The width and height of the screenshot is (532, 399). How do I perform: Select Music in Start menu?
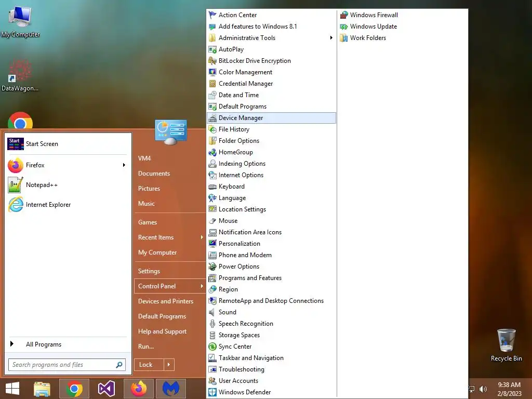tap(146, 204)
